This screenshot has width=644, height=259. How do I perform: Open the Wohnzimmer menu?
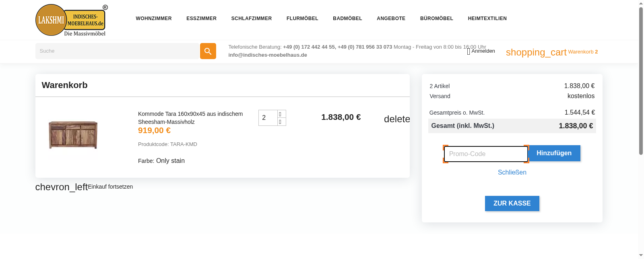154,18
